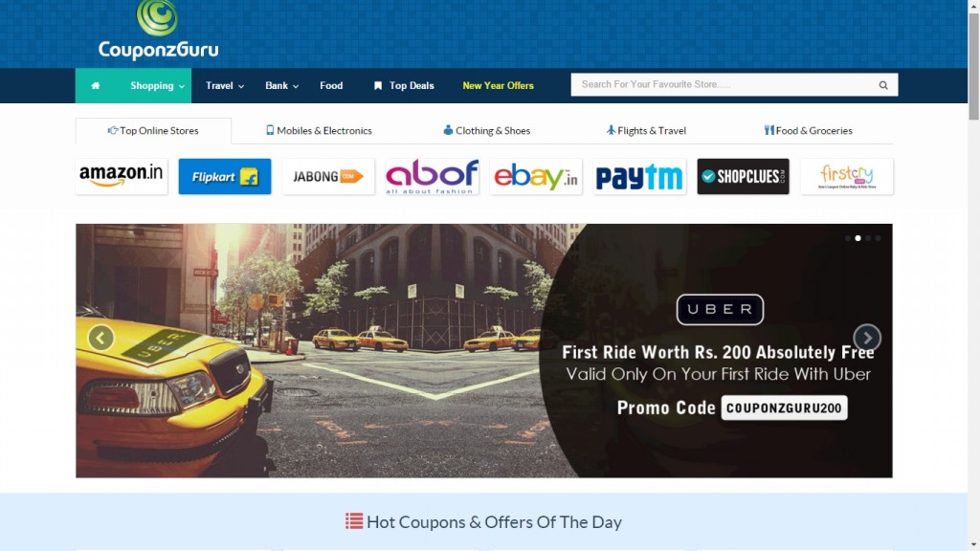980x551 pixels.
Task: Open the Amazon.in store logo
Action: coord(122,176)
